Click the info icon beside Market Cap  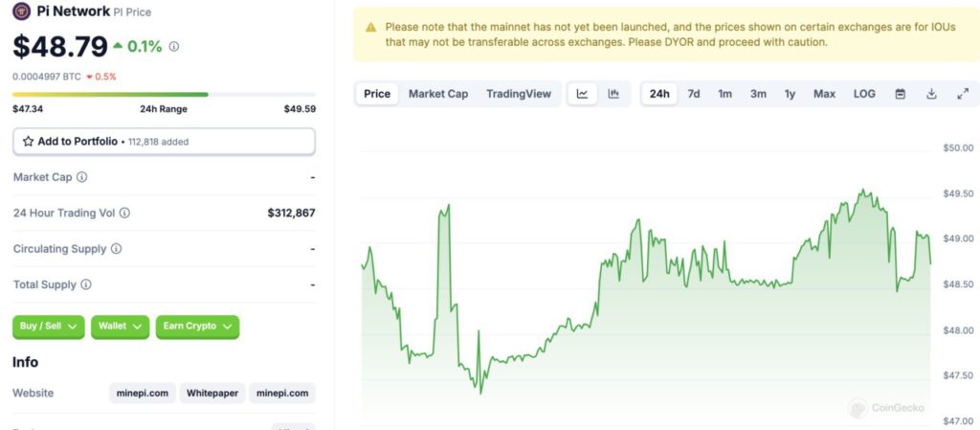[x=82, y=177]
